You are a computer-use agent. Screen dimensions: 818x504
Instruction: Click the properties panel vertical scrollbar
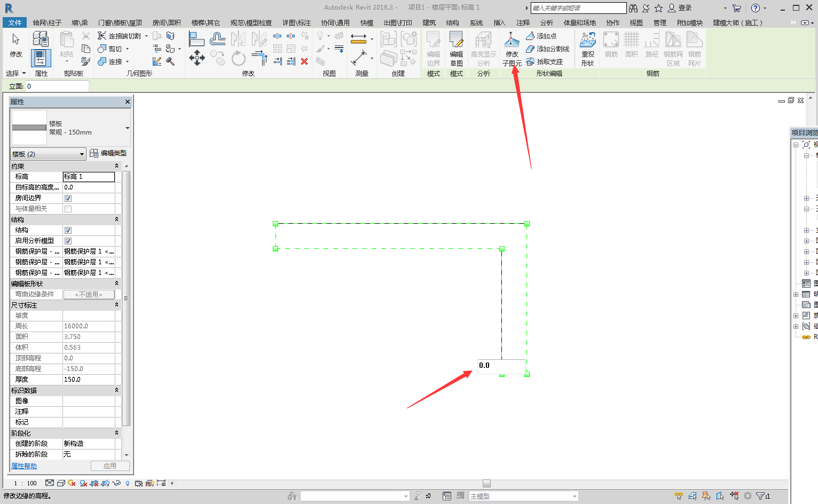coord(127,297)
